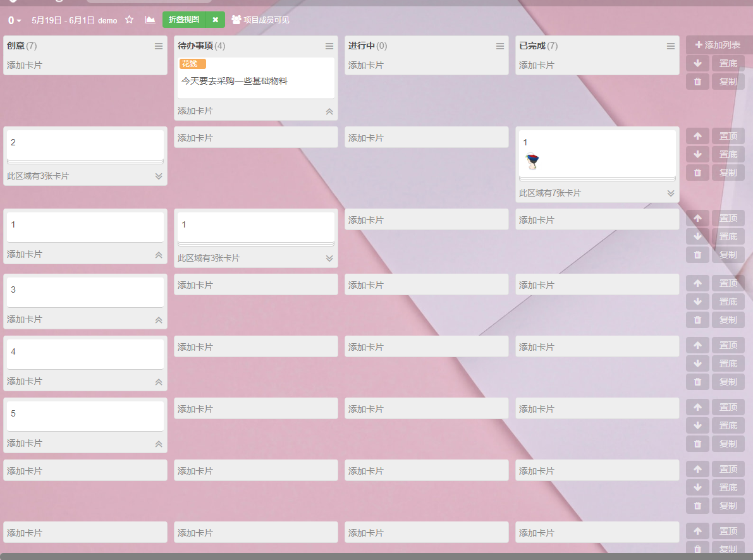Move the card 3 swimlane up with arrow

pyautogui.click(x=698, y=283)
